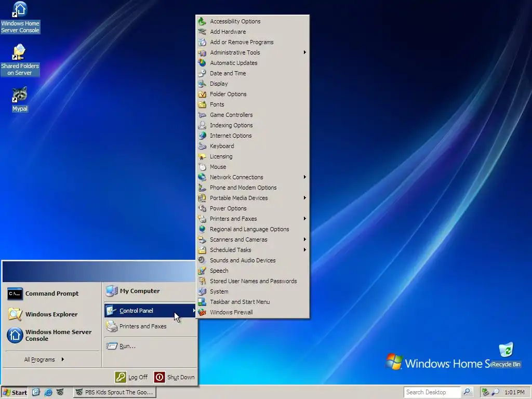The width and height of the screenshot is (532, 399).
Task: Select Regional and Language Options entry
Action: pyautogui.click(x=253, y=229)
